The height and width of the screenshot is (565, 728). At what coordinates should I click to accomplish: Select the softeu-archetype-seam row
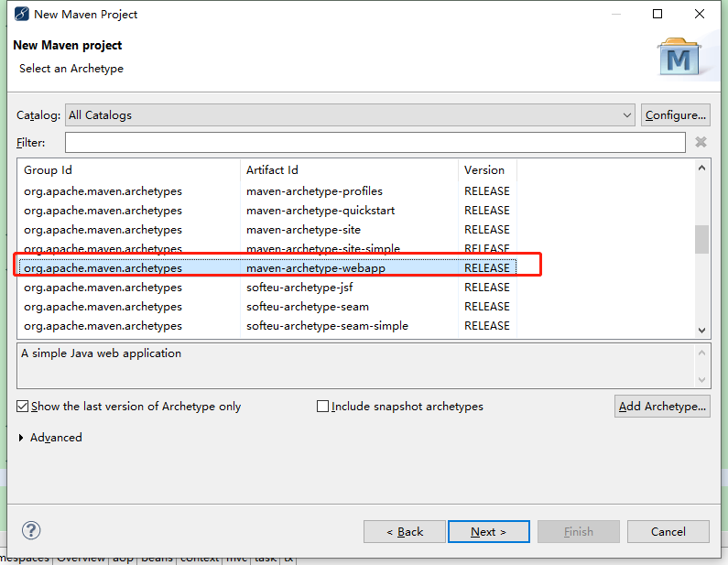pyautogui.click(x=267, y=307)
